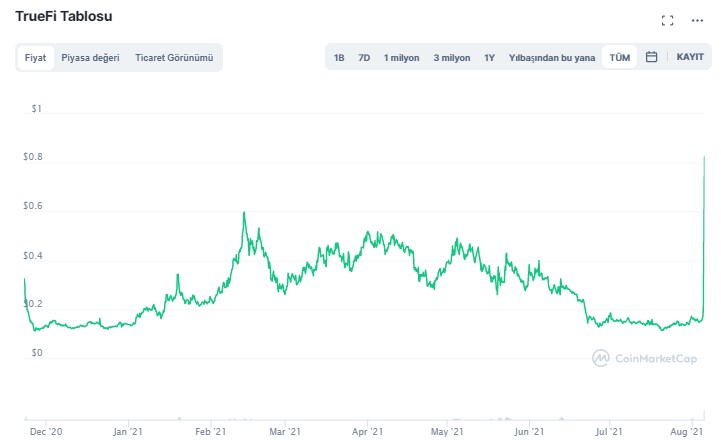The width and height of the screenshot is (721, 440).
Task: Switch to Piyasa değeri tab
Action: coord(90,58)
